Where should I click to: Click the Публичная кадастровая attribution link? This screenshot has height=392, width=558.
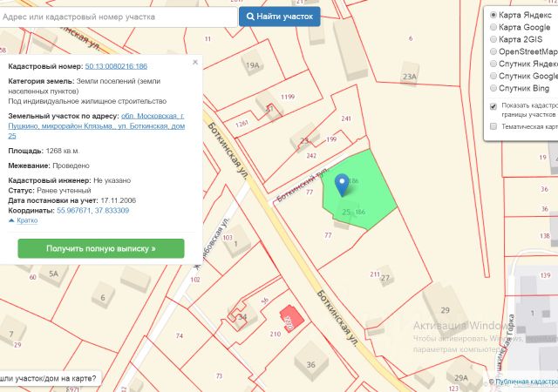pos(527,382)
